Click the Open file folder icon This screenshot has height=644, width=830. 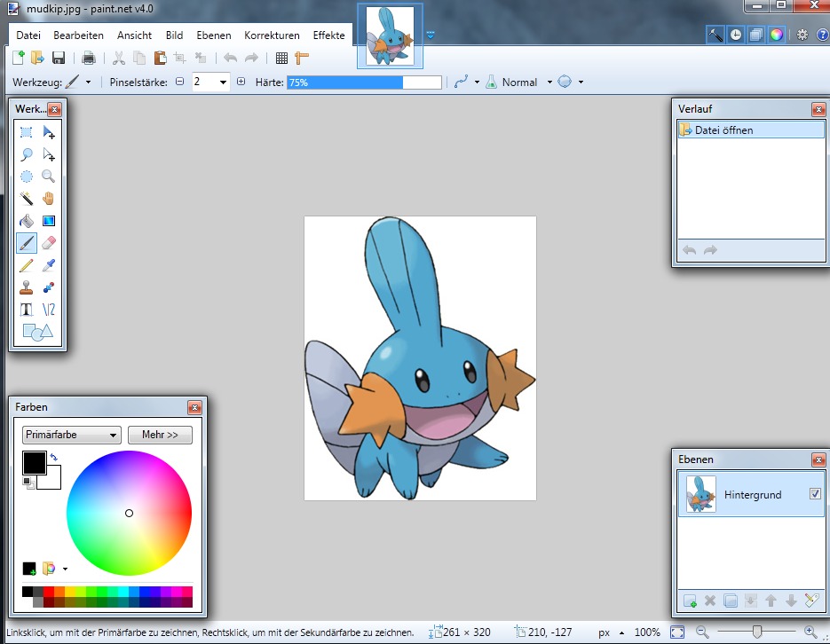point(37,58)
